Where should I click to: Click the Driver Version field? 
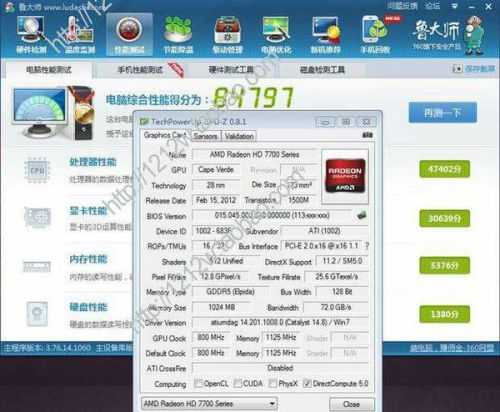pos(280,322)
